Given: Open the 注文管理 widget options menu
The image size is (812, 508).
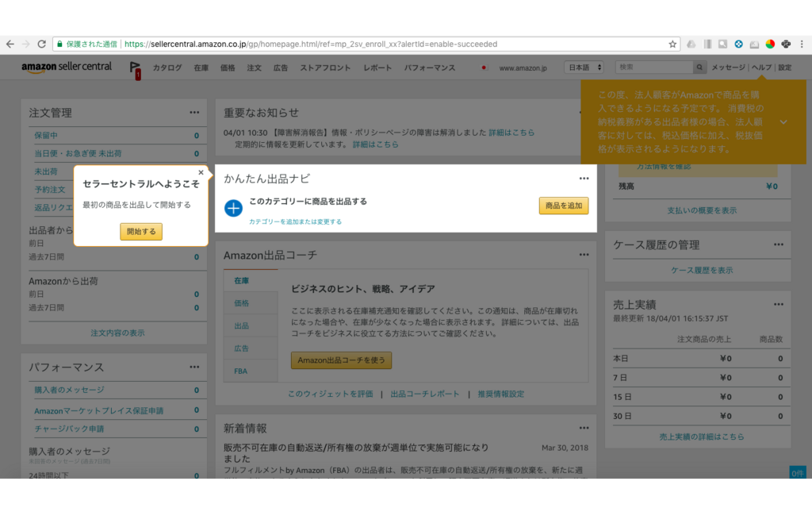Looking at the screenshot, I should click(x=194, y=113).
